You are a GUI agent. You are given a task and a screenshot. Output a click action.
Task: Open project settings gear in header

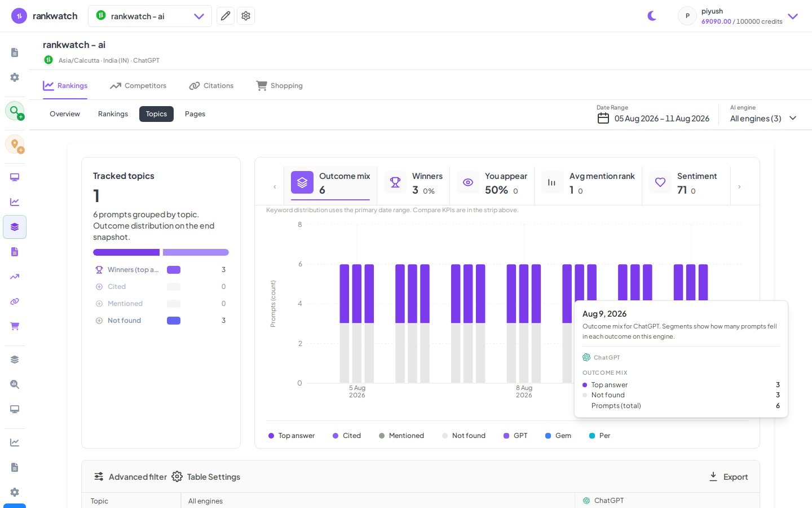(x=246, y=16)
